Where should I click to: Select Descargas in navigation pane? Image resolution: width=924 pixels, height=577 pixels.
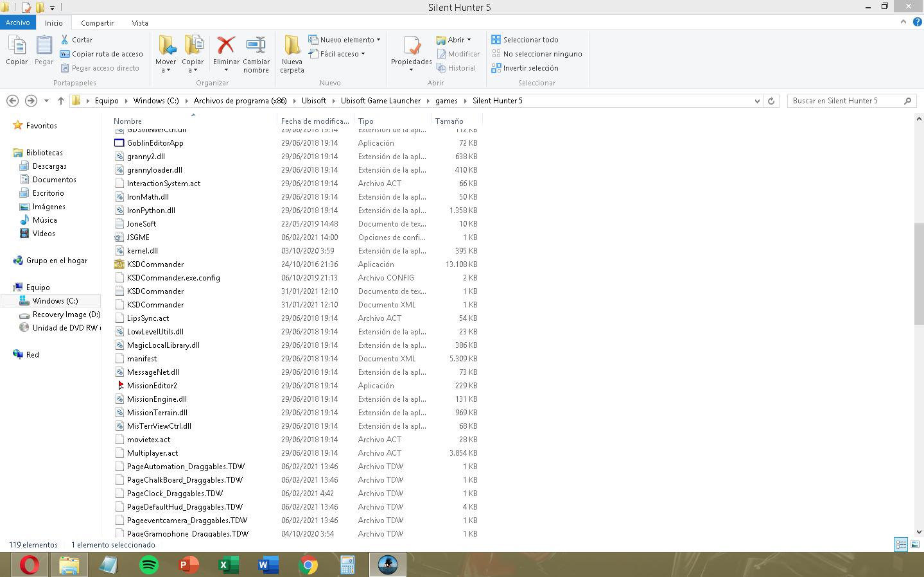49,166
